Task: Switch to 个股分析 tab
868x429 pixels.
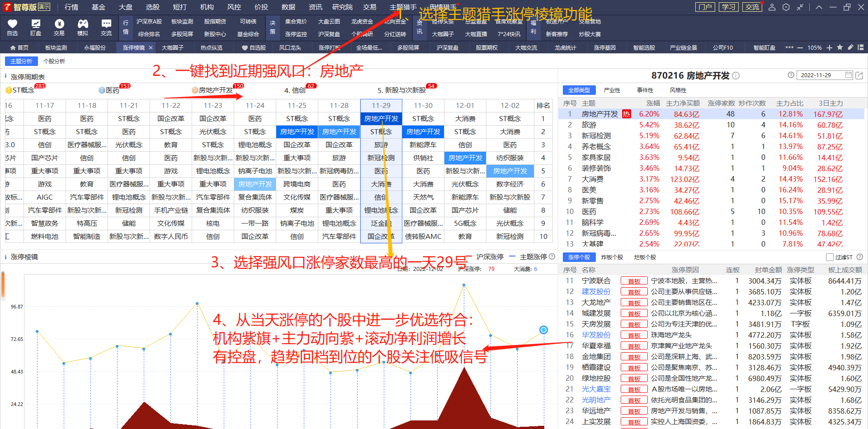Action: 54,61
